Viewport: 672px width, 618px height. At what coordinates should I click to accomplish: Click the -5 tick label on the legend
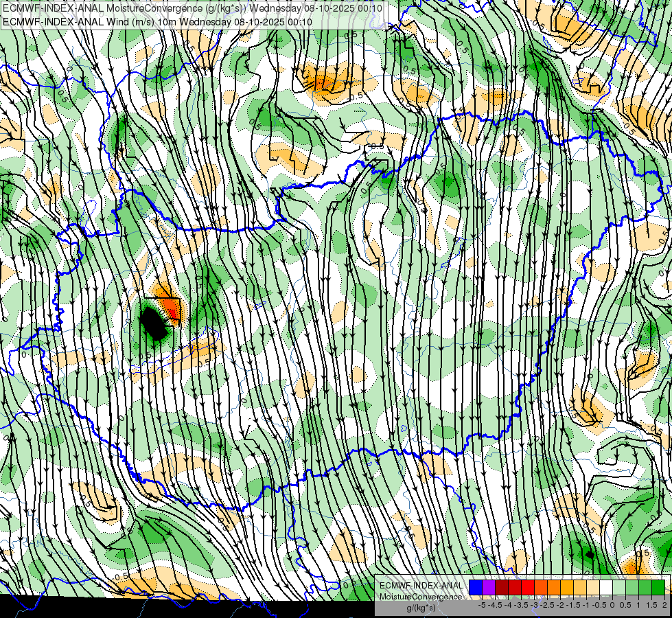(482, 605)
